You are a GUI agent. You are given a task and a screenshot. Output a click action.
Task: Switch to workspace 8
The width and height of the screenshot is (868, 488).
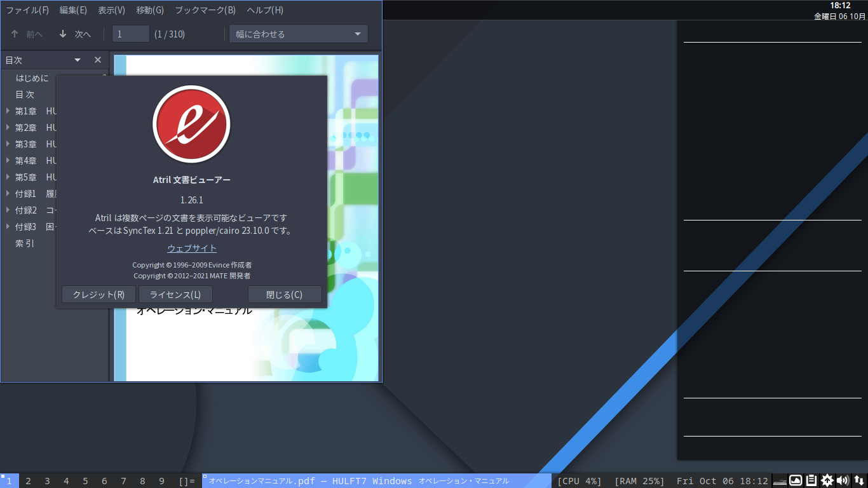point(142,481)
